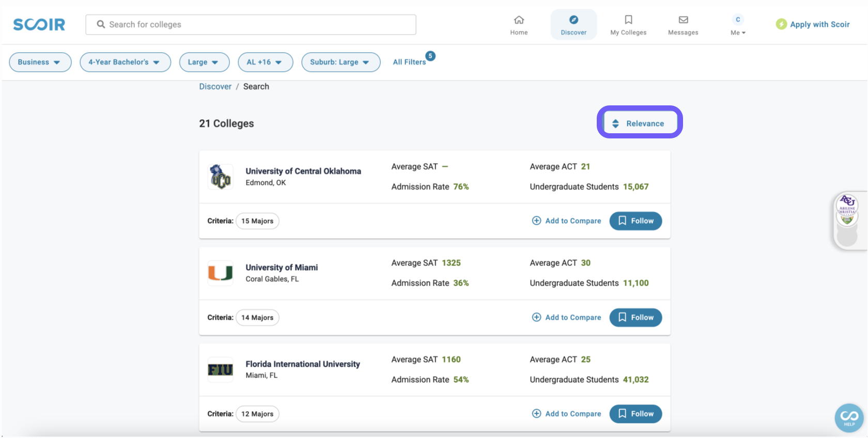Viewport: 868px width, 438px height.
Task: Open University of Miami name link
Action: [282, 267]
